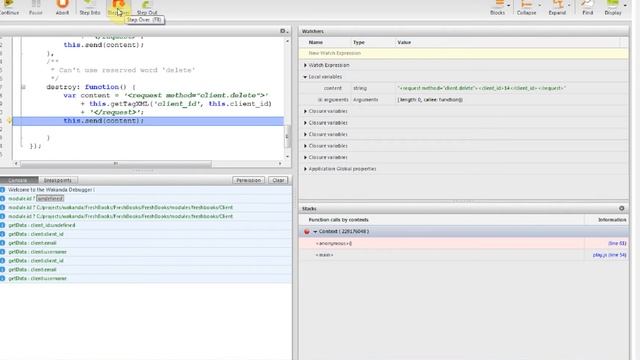
Task: Click the Permission button
Action: point(249,180)
